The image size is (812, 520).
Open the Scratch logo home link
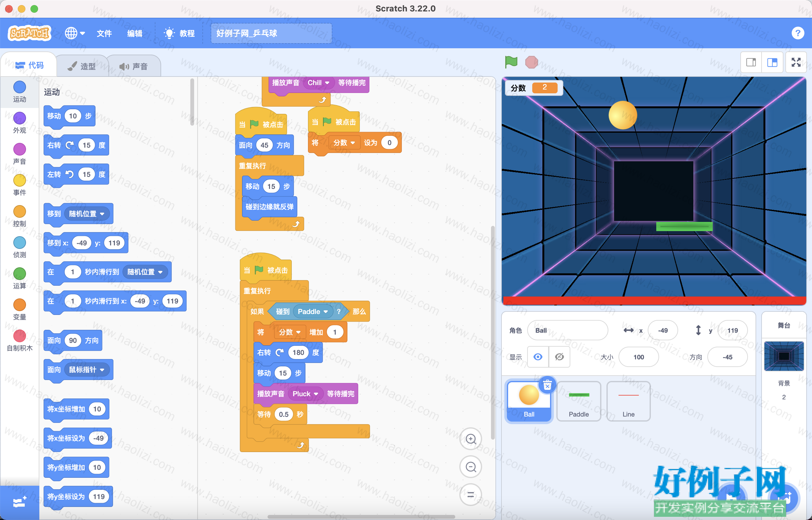coord(30,33)
